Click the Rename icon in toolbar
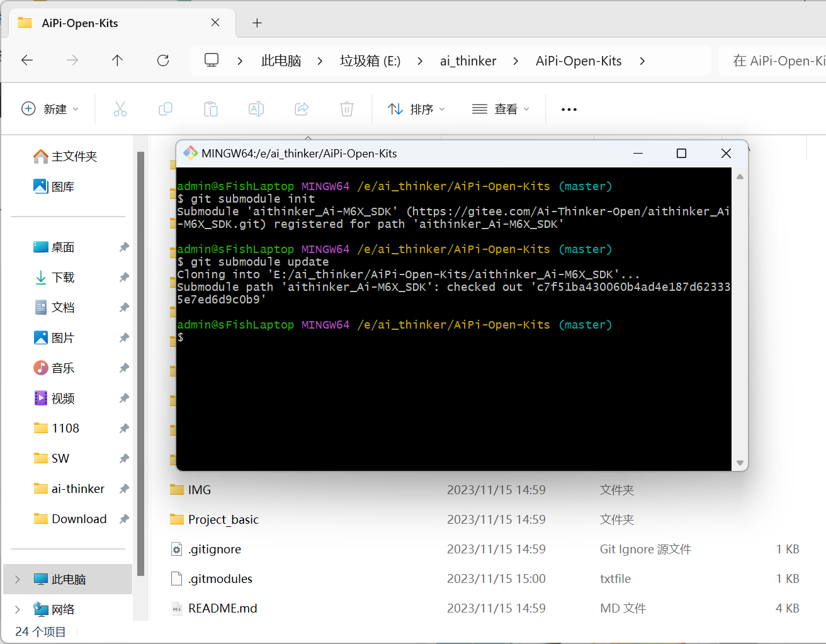Screen dimensions: 826x644 (x=256, y=109)
